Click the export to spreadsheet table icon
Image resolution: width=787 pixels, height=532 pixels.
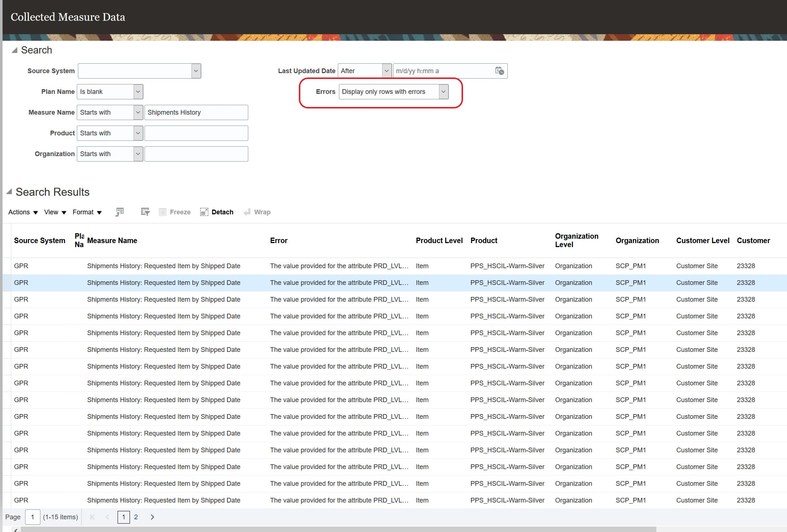(x=120, y=212)
